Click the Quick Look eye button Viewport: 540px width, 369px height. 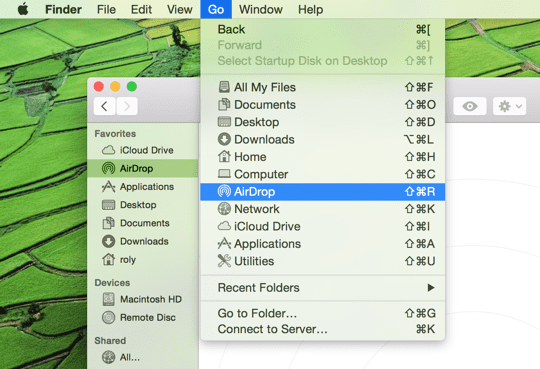[470, 106]
